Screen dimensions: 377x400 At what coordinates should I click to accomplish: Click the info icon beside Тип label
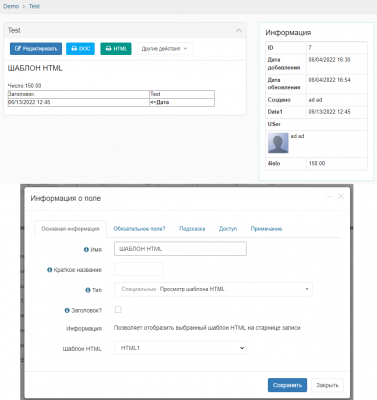(88, 290)
